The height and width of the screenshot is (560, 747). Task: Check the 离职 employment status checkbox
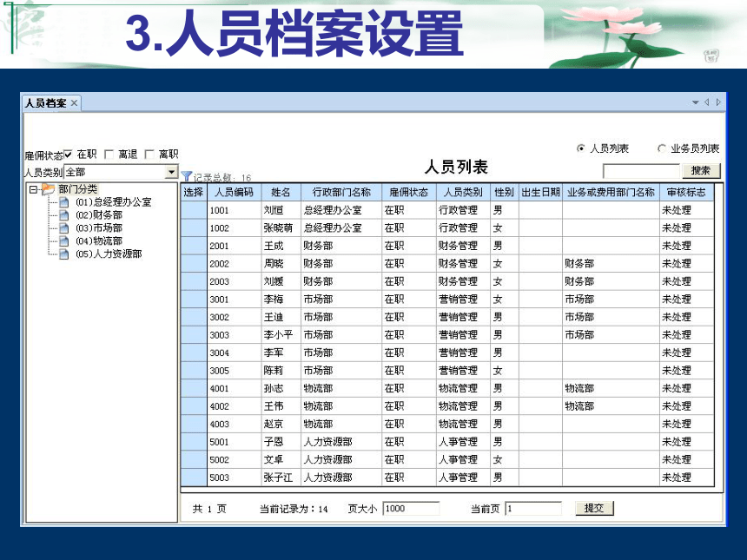[149, 155]
